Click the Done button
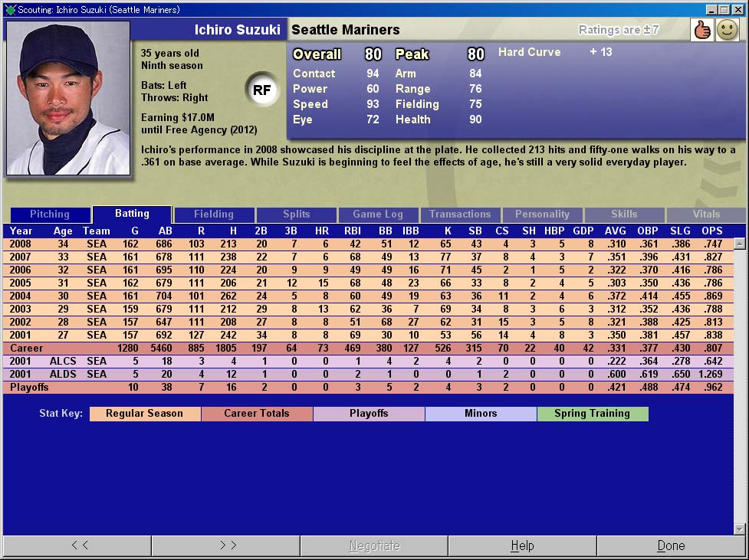 pos(671,545)
